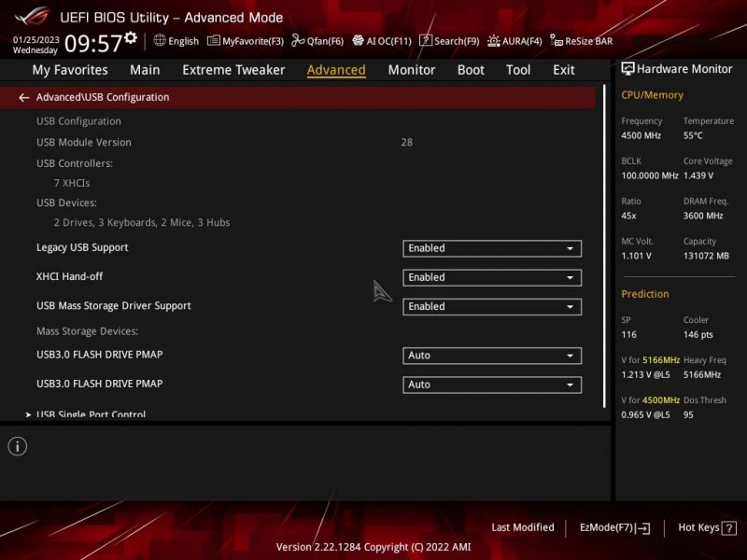Launch AI OC(F11) brain icon

358,40
